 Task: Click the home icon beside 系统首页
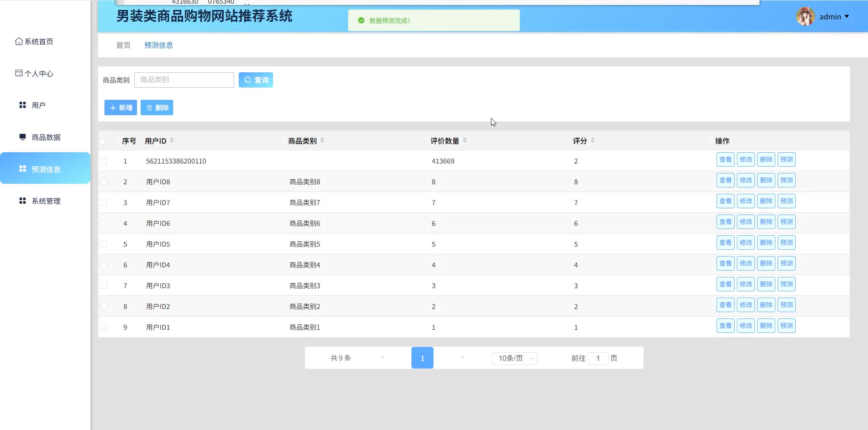pos(19,41)
